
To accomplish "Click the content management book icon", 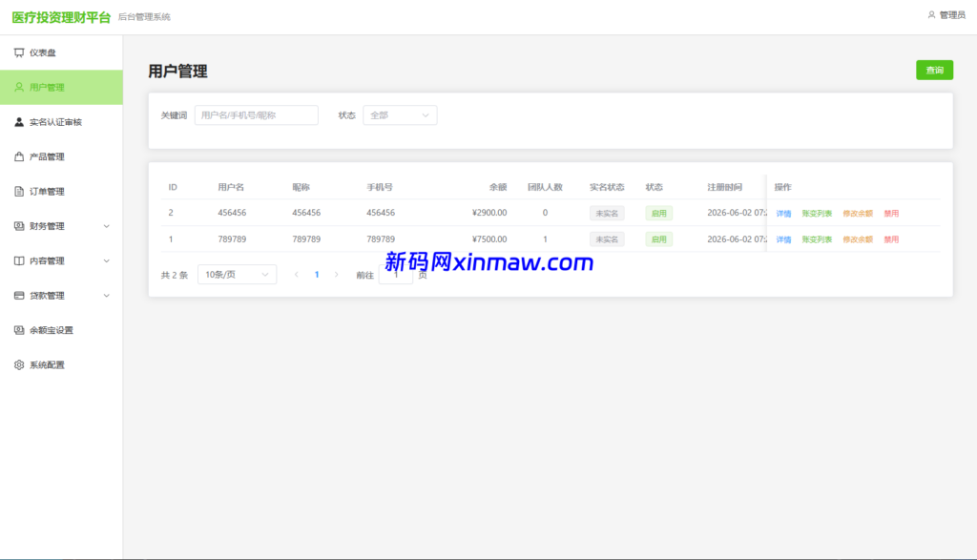I will 19,261.
